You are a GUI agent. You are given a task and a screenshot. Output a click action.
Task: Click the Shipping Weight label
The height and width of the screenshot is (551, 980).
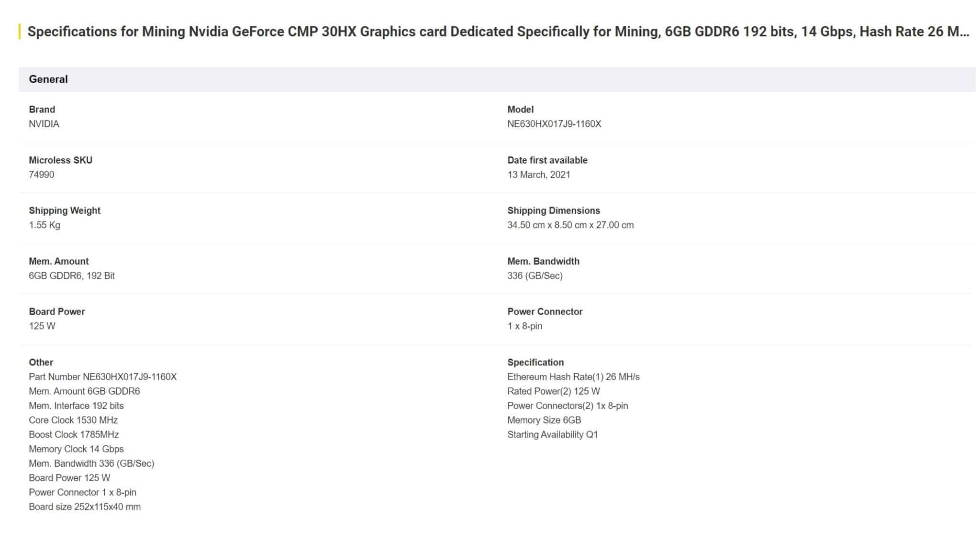[65, 210]
